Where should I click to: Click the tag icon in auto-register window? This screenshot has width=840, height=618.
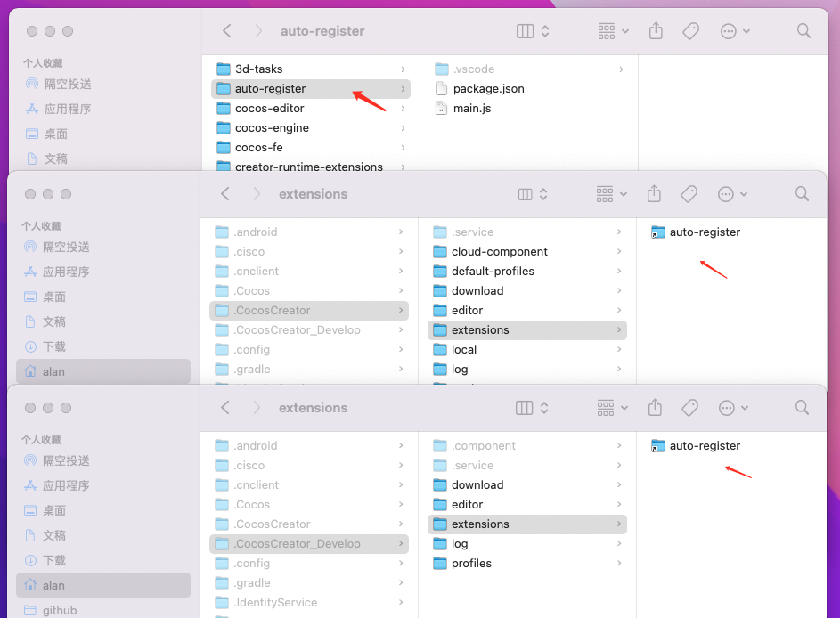click(690, 31)
